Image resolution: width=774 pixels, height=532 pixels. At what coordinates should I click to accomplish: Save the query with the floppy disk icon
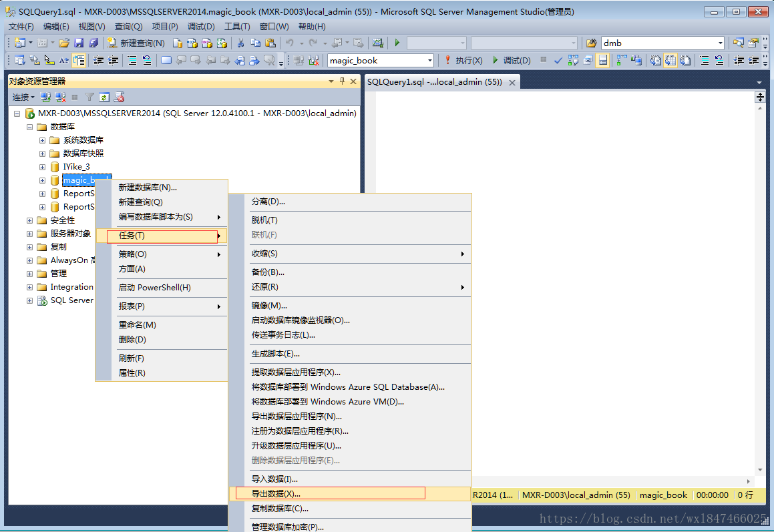pyautogui.click(x=79, y=43)
